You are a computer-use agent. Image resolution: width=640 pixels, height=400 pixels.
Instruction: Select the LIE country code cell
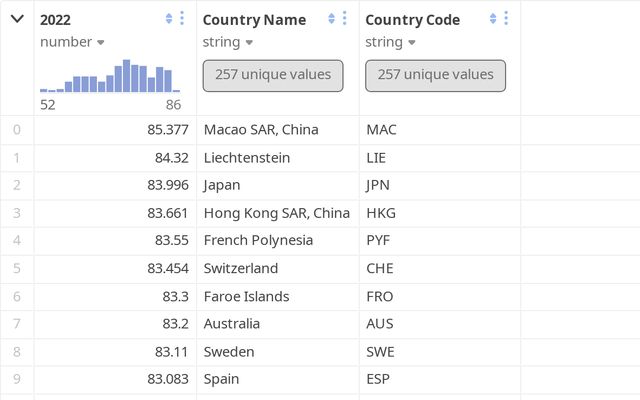(x=440, y=158)
